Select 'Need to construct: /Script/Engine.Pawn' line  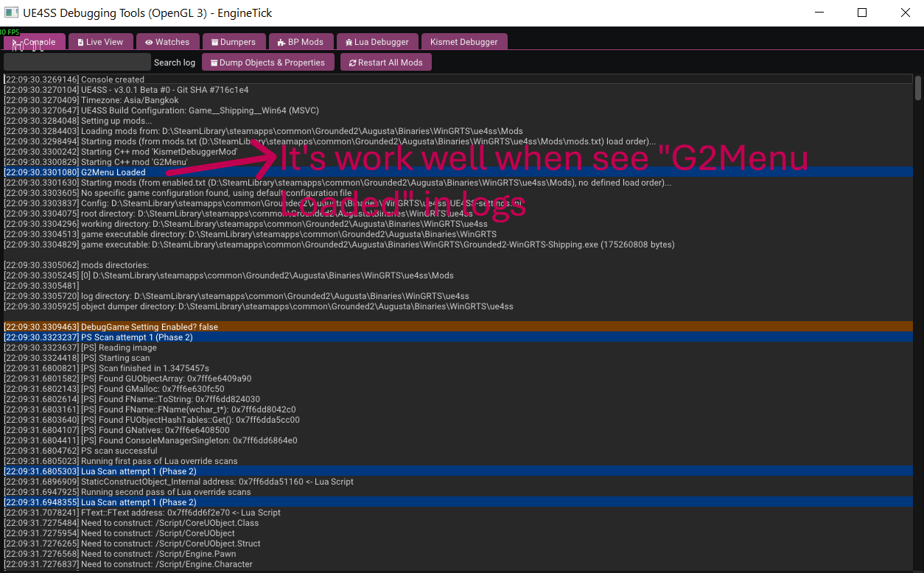click(x=458, y=554)
